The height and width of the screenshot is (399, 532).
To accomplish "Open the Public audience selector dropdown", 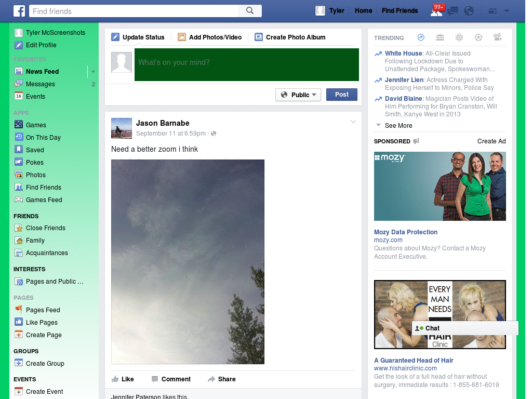I will click(x=298, y=95).
